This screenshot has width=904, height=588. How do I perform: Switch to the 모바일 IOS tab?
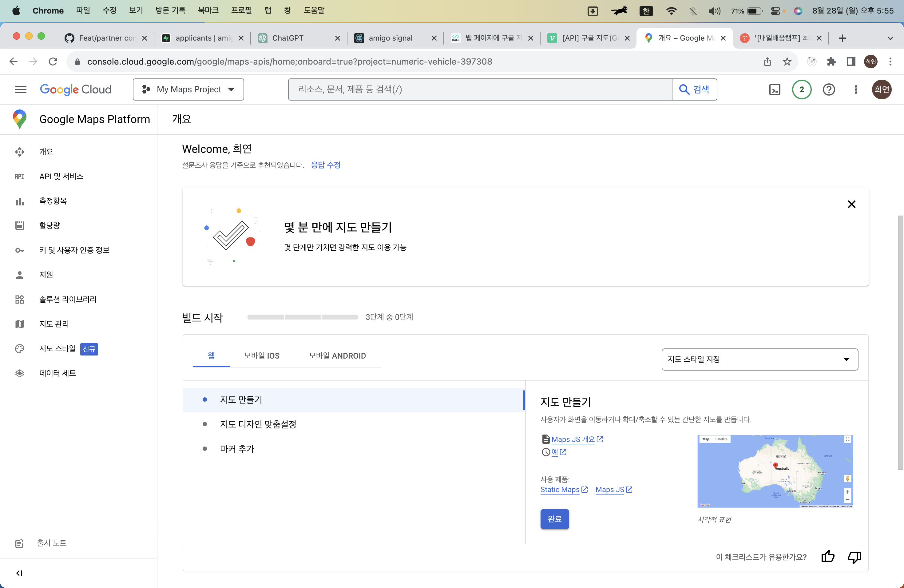click(262, 356)
